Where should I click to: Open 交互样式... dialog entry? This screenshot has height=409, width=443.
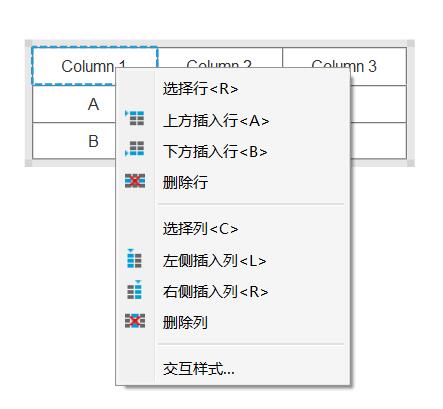pos(233,369)
